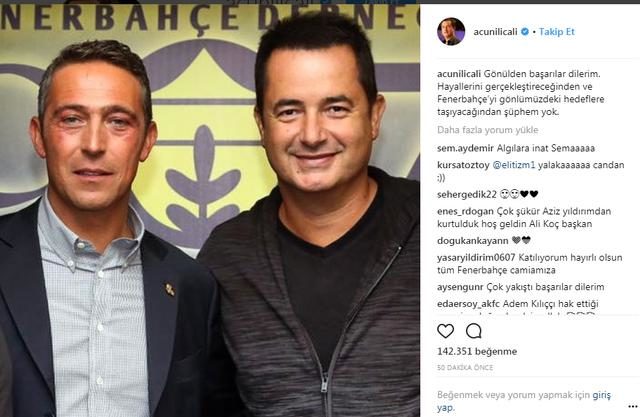Open the edaersoy_akfc commenter profile
Image resolution: width=640 pixels, height=417 pixels.
(x=468, y=304)
